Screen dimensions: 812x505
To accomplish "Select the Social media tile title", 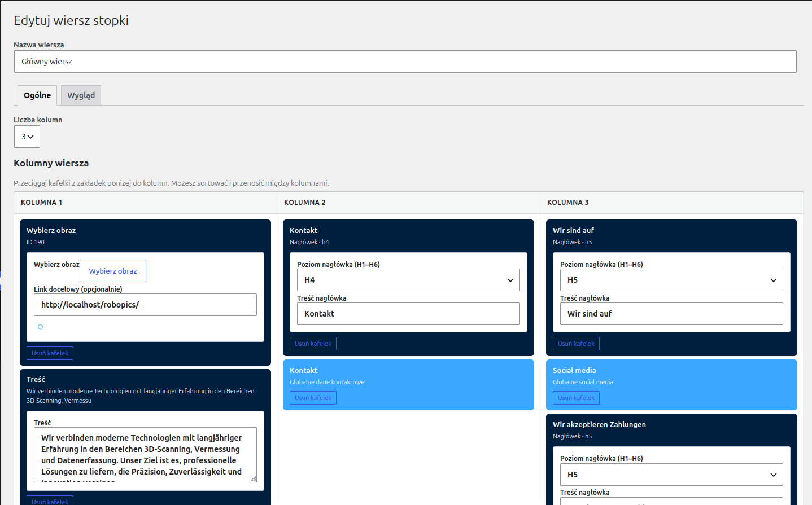I will click(x=574, y=370).
